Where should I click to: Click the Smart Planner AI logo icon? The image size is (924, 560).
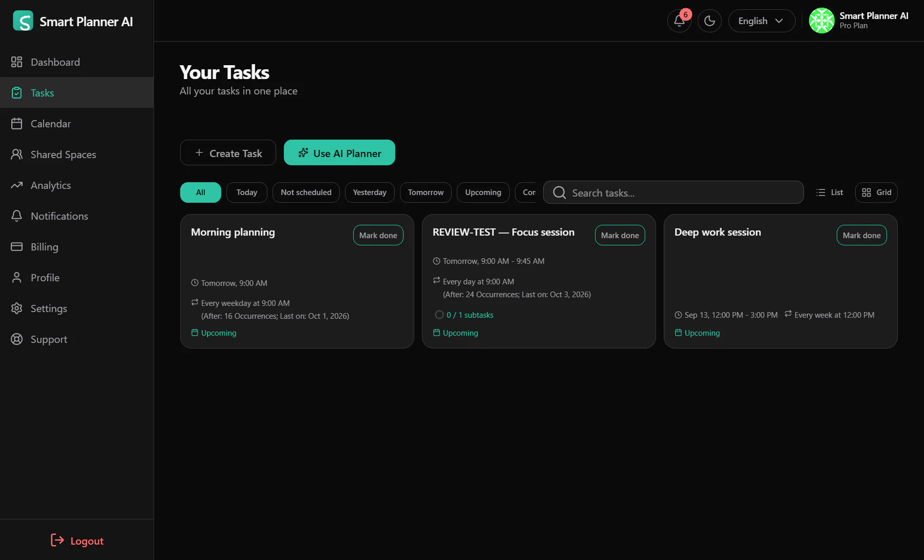point(23,21)
